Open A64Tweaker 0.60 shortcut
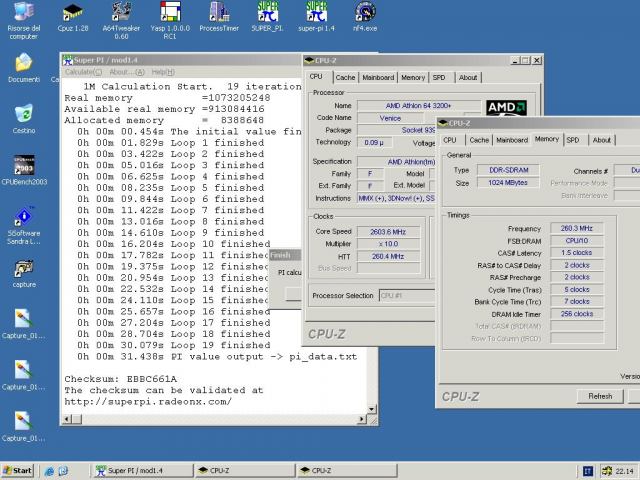 [x=121, y=20]
